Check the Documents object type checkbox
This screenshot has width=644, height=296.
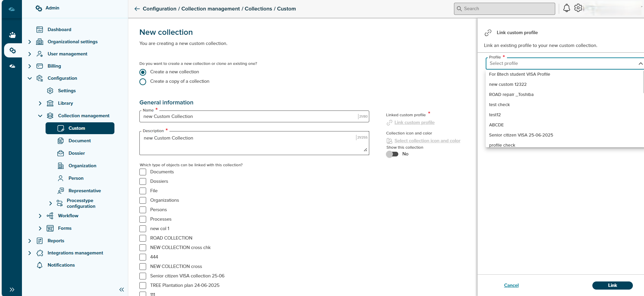click(x=143, y=172)
